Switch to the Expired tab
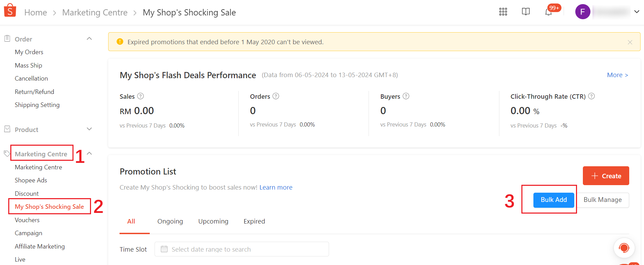The width and height of the screenshot is (644, 265). click(254, 221)
